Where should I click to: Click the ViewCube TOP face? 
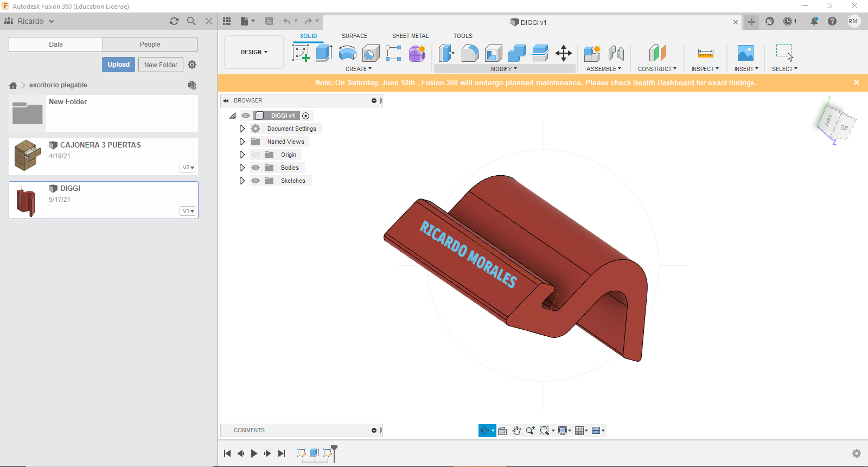click(844, 128)
